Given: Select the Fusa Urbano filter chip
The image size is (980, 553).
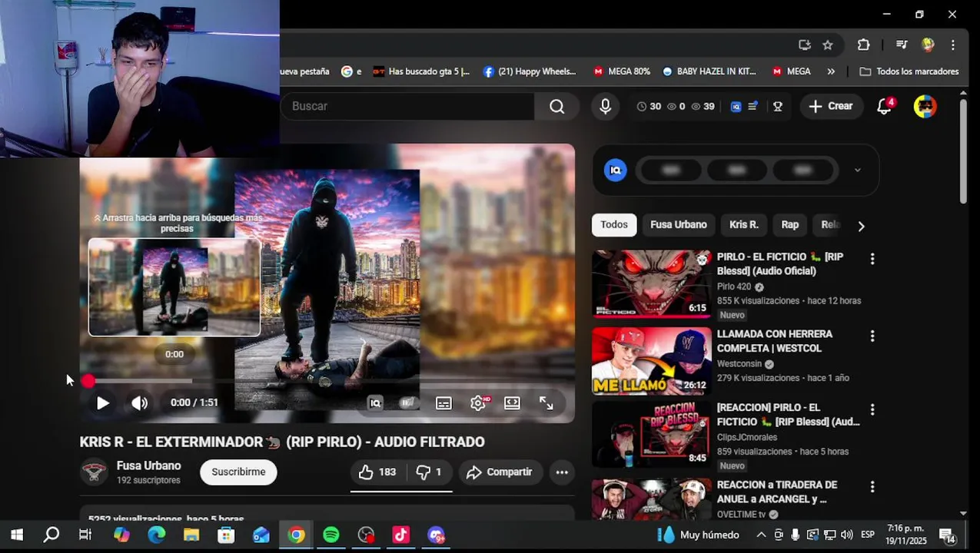Looking at the screenshot, I should [679, 225].
